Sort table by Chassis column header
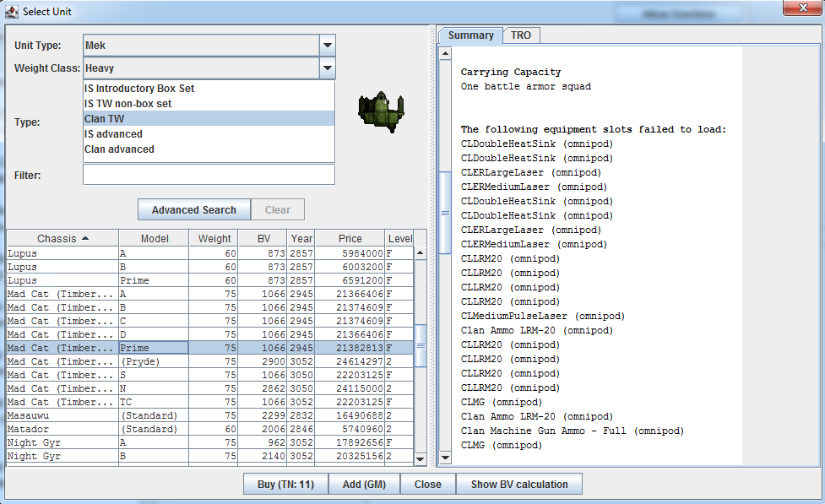Screen dimensions: 825x504 pos(62,238)
